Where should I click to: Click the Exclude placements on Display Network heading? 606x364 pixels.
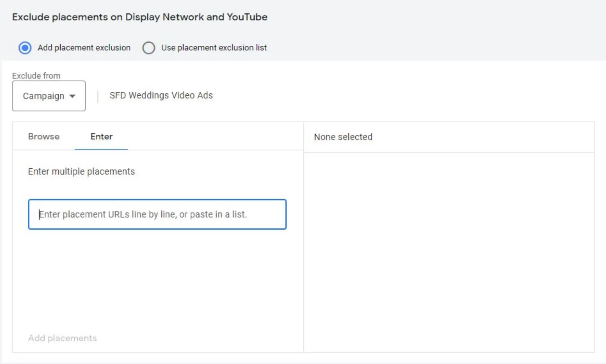(140, 17)
